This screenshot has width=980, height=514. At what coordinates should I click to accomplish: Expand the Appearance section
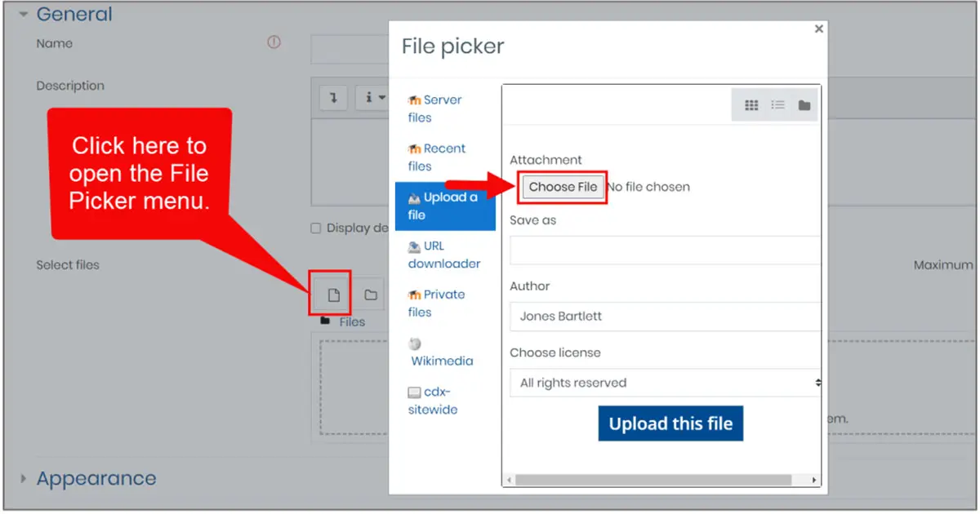click(23, 478)
